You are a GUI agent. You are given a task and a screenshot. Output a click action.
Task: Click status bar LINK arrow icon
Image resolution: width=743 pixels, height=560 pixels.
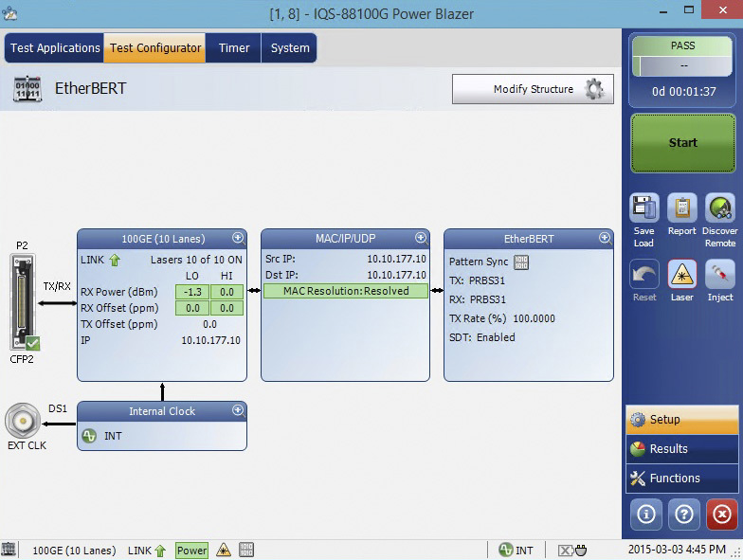160,550
